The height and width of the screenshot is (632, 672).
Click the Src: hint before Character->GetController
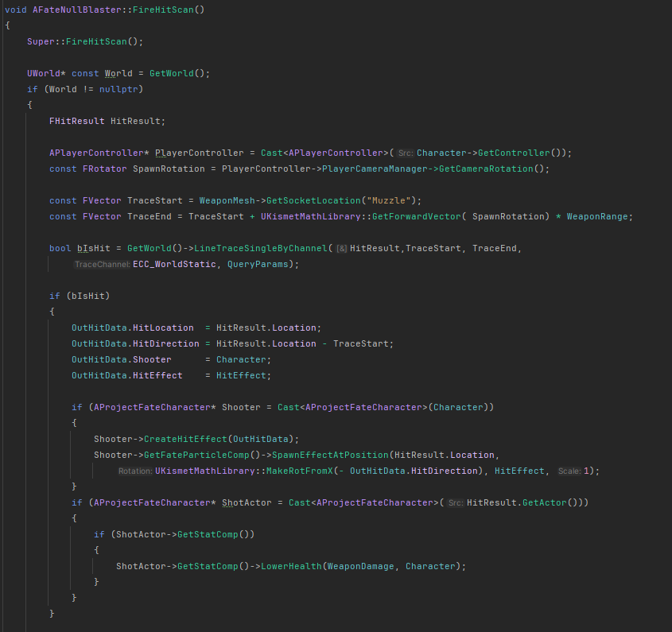(x=405, y=153)
